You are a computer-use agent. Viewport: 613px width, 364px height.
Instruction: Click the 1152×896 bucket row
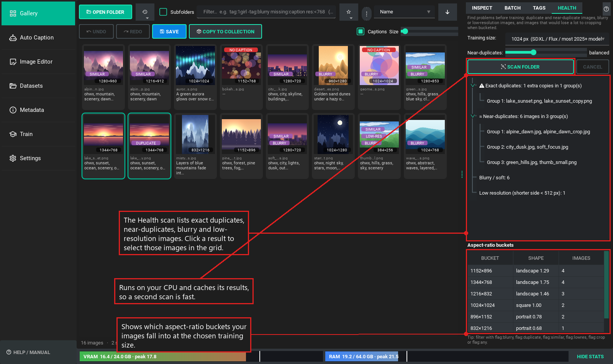[x=536, y=271]
